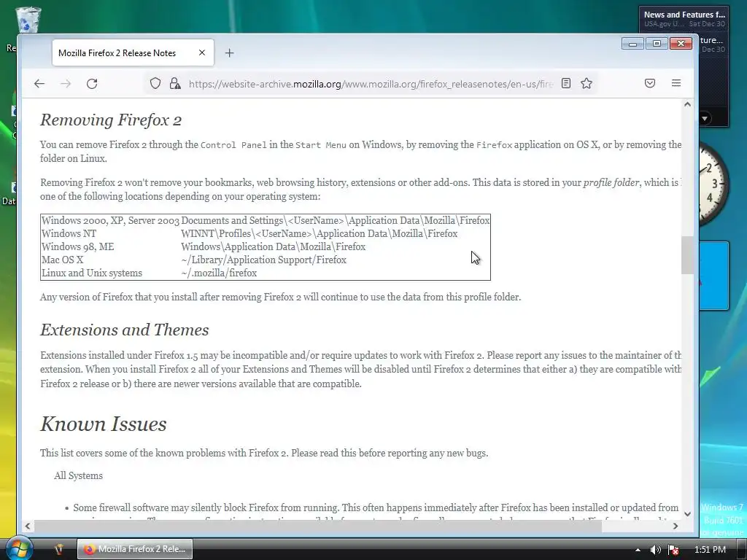Click the page scroll up arrow
This screenshot has height=560, width=747.
[687, 104]
